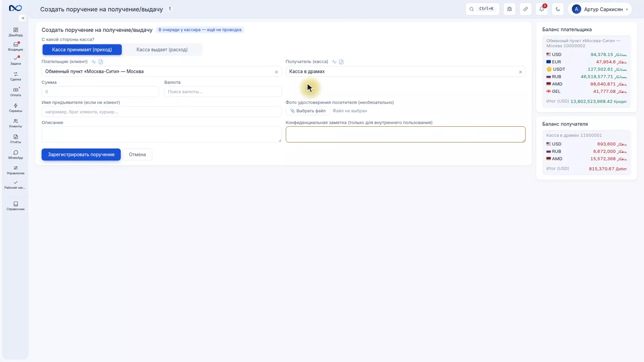Go to Задачи in the sidebar
Viewport: 644px width, 362px height.
tap(16, 60)
